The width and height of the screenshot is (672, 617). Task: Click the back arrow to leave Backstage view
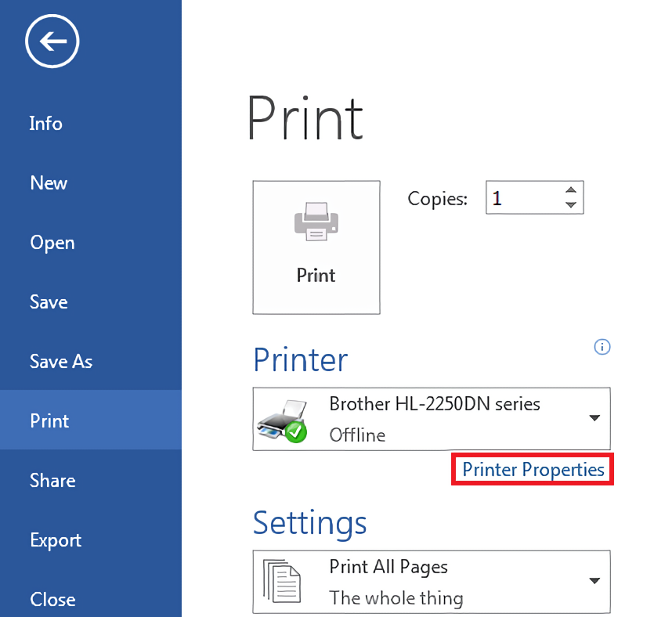click(x=51, y=41)
